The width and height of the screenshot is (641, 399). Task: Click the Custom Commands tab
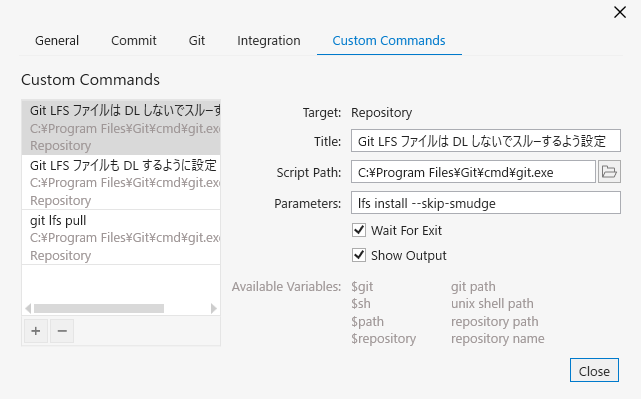point(389,40)
